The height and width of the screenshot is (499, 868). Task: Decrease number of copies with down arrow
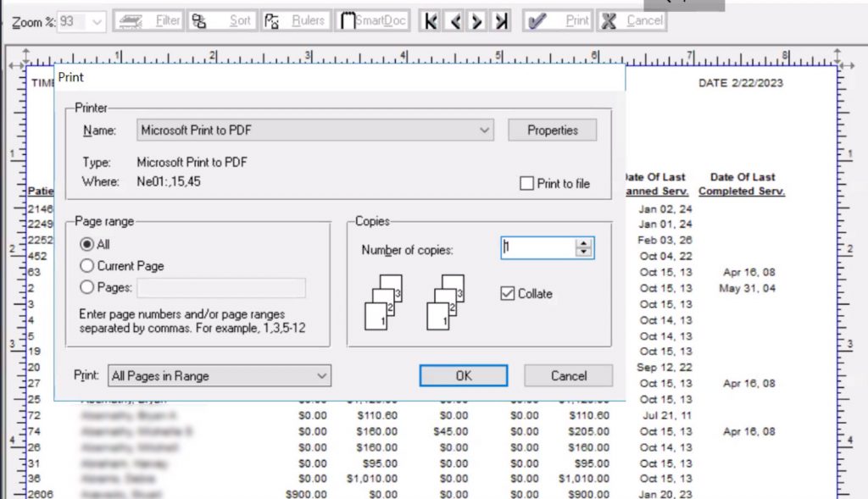click(x=583, y=252)
